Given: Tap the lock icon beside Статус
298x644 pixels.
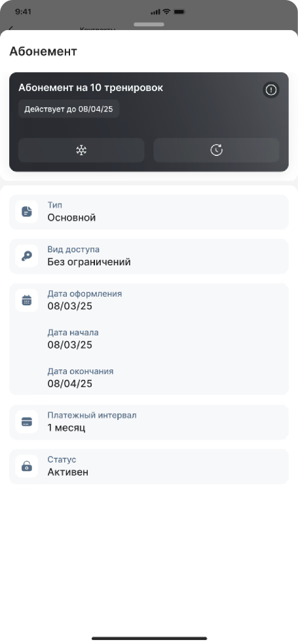Looking at the screenshot, I should [27, 466].
